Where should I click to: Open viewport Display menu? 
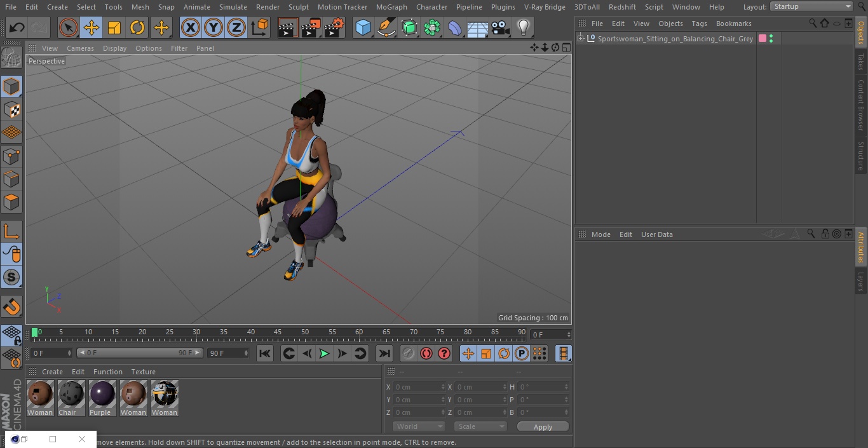click(x=114, y=48)
